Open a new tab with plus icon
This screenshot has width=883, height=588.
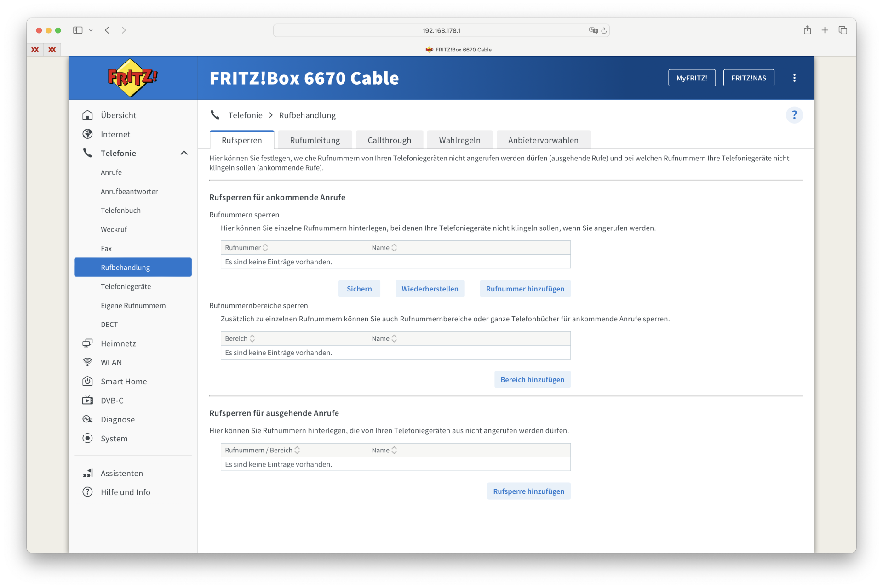[x=825, y=30]
